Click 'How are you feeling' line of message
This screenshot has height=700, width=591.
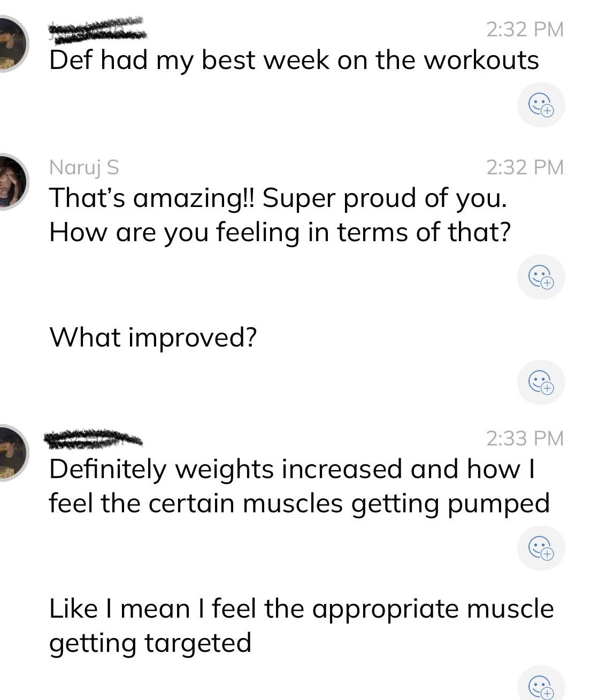(x=280, y=233)
